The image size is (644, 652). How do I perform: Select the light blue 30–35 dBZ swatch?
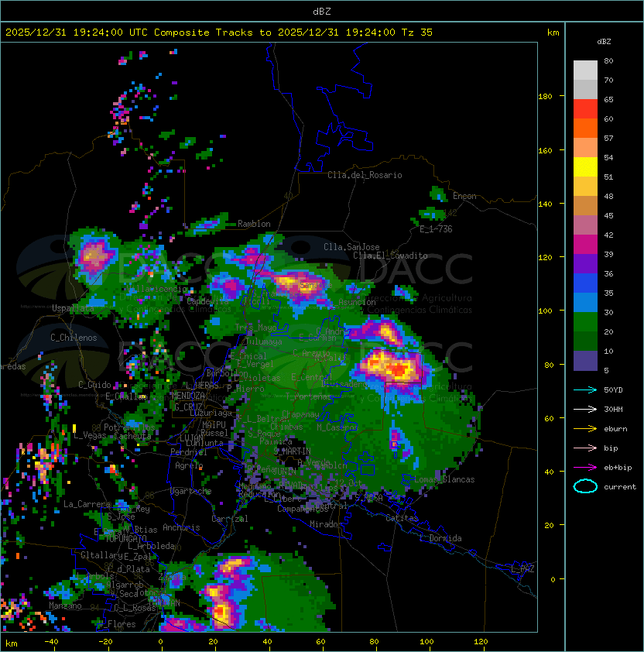click(x=585, y=302)
